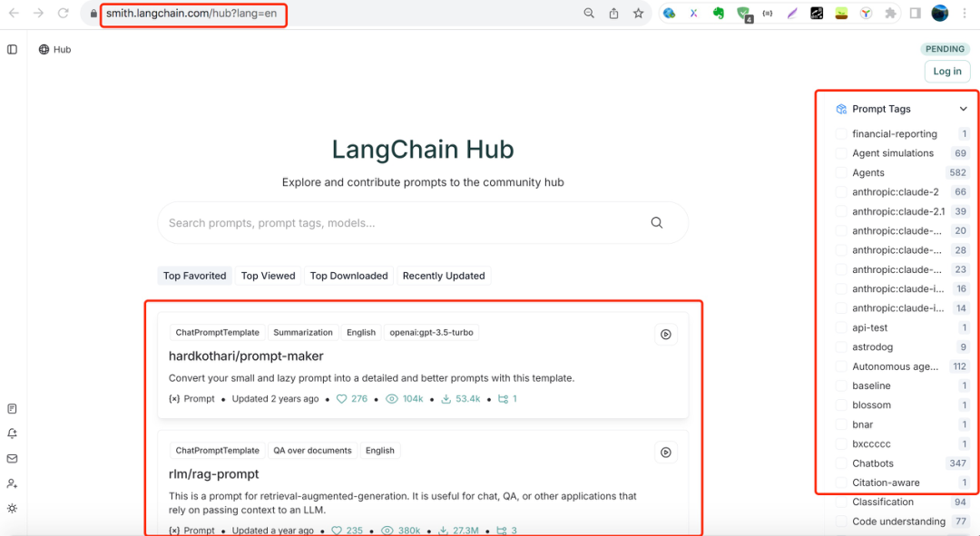Viewport: 980px width, 536px height.
Task: Open the Hub globe icon
Action: (43, 49)
